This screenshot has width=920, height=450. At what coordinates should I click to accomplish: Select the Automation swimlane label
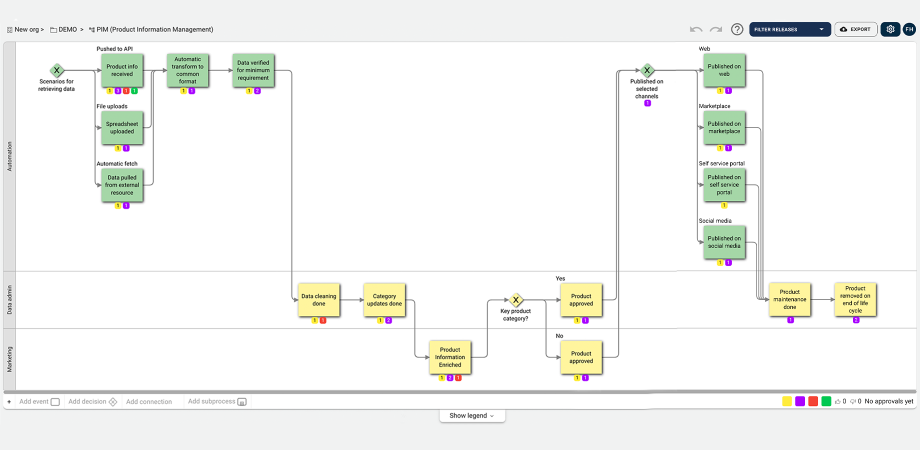pyautogui.click(x=9, y=156)
